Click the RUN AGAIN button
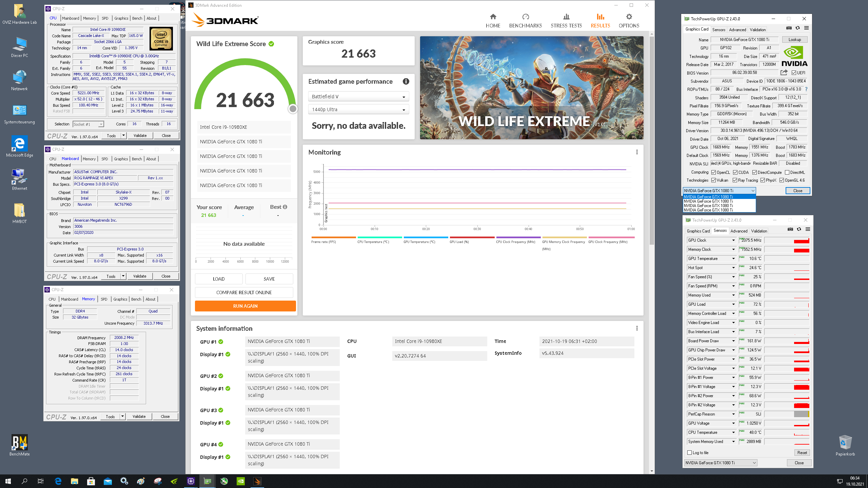This screenshot has height=488, width=868. (x=245, y=306)
